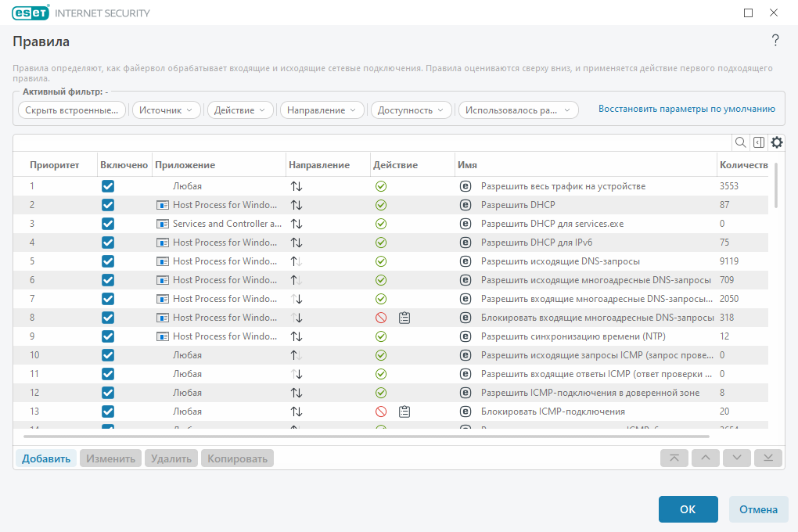
Task: Open the search icon above the rules table
Action: [740, 142]
